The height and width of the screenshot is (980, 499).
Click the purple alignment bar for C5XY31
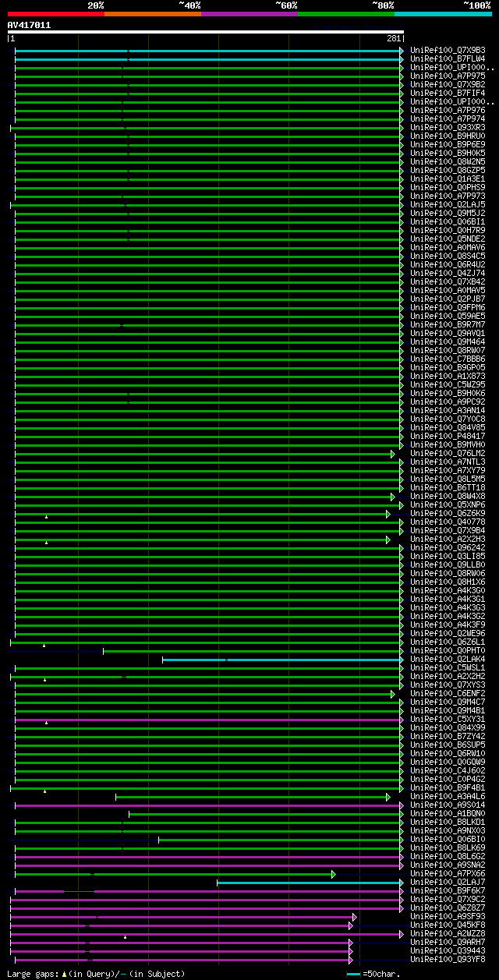[x=209, y=720]
